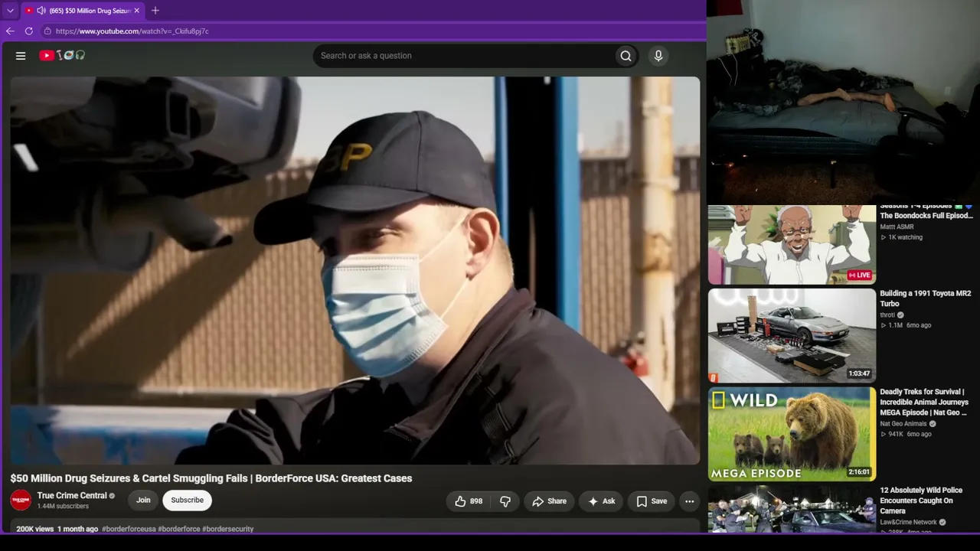Click the #borderforceusa hashtag
The width and height of the screenshot is (980, 551).
(128, 529)
